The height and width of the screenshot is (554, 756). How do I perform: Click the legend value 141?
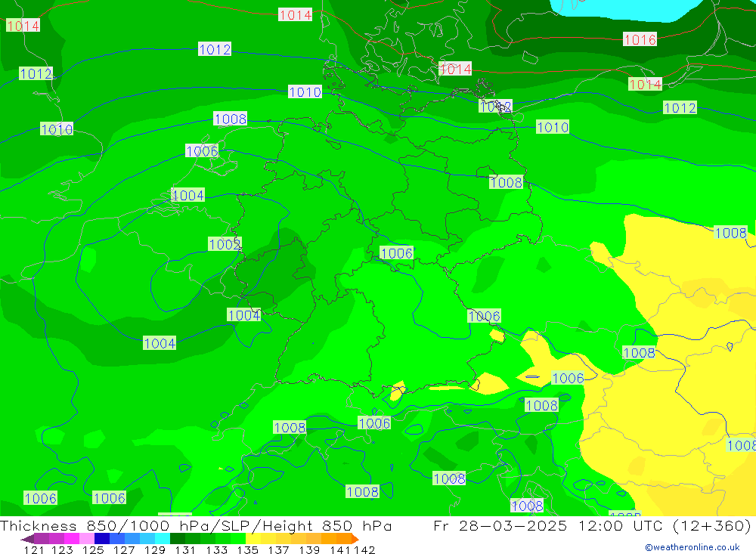pos(341,549)
